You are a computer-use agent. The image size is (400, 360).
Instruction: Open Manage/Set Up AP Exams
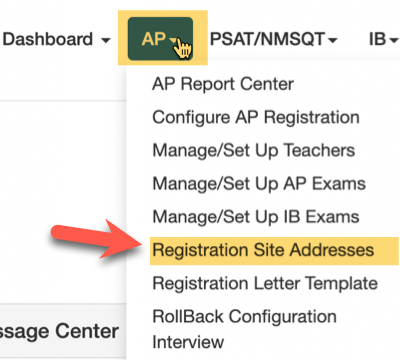tap(259, 184)
